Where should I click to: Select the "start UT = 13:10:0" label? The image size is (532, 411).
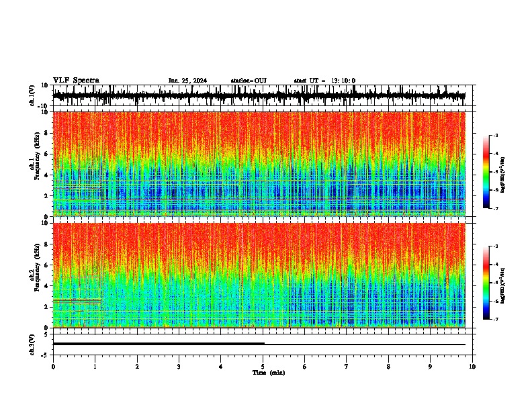pos(324,81)
